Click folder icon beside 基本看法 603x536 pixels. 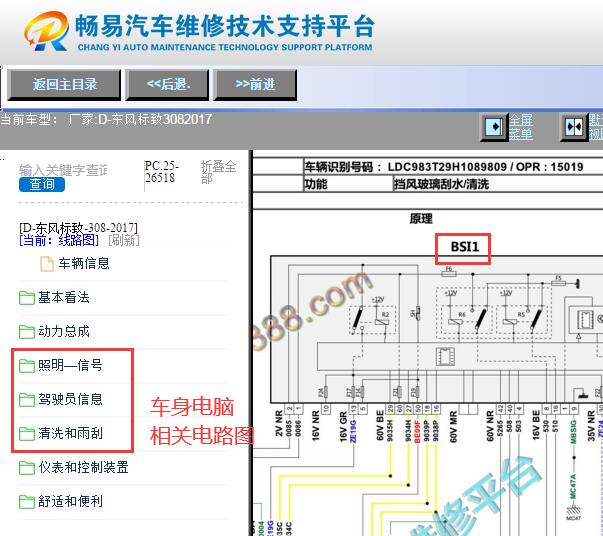coord(27,298)
